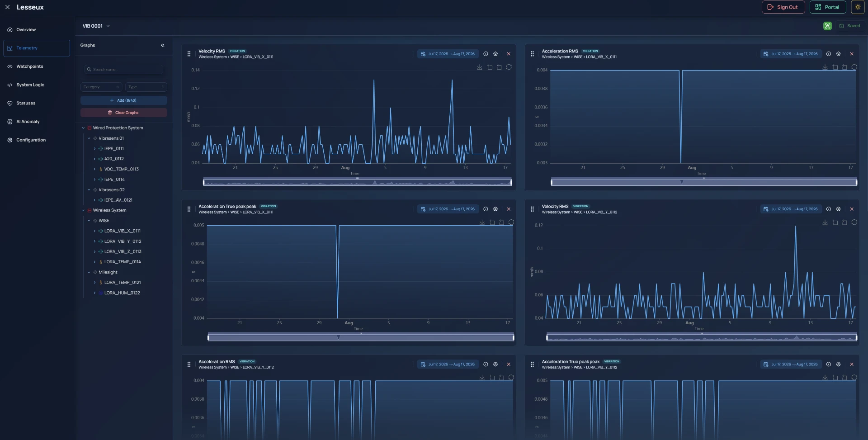This screenshot has height=440, width=868.
Task: Click the Add (8/43) button
Action: pyautogui.click(x=124, y=100)
